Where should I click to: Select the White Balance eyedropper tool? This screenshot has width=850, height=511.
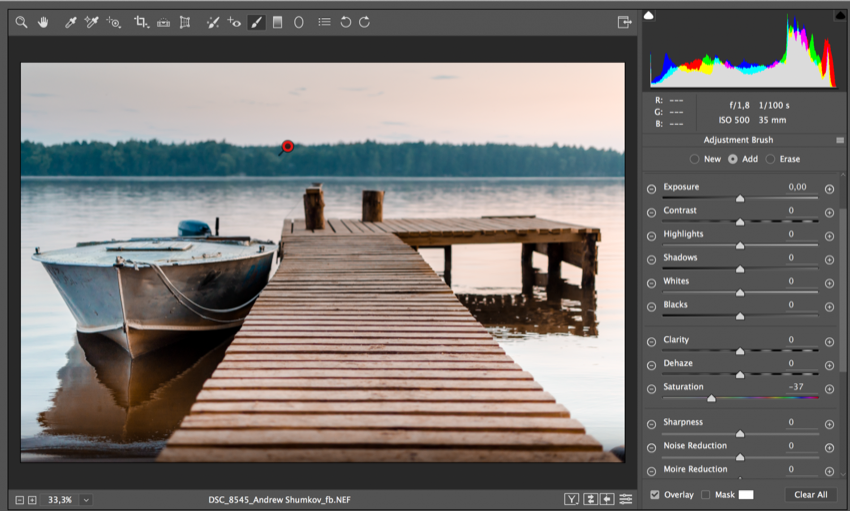pos(71,21)
